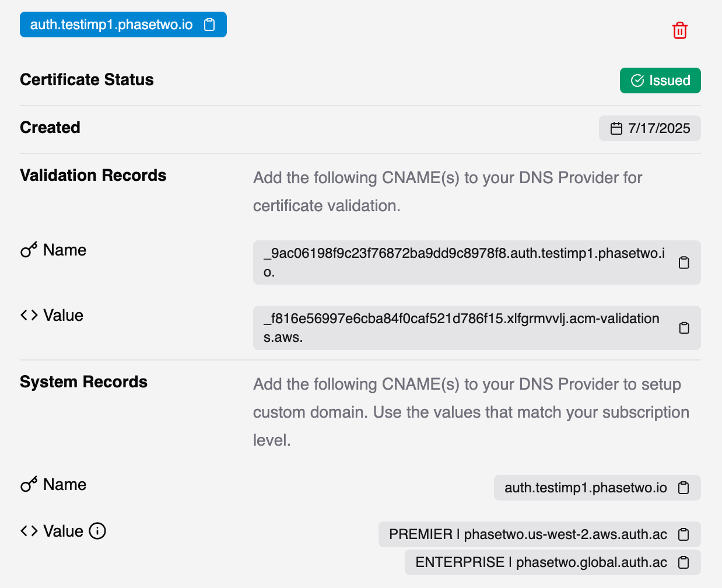Image resolution: width=722 pixels, height=588 pixels.
Task: Click code brackets icon beside system Value
Action: 29,531
